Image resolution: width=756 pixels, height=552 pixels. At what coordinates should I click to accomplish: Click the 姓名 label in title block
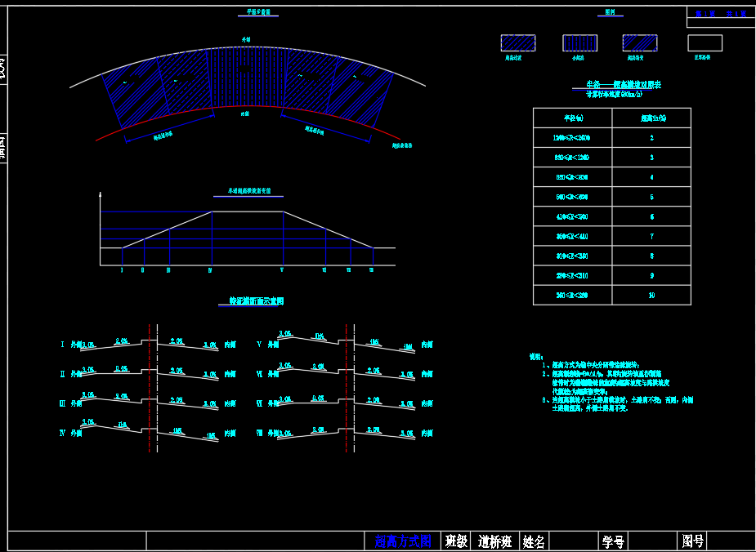[x=534, y=541]
